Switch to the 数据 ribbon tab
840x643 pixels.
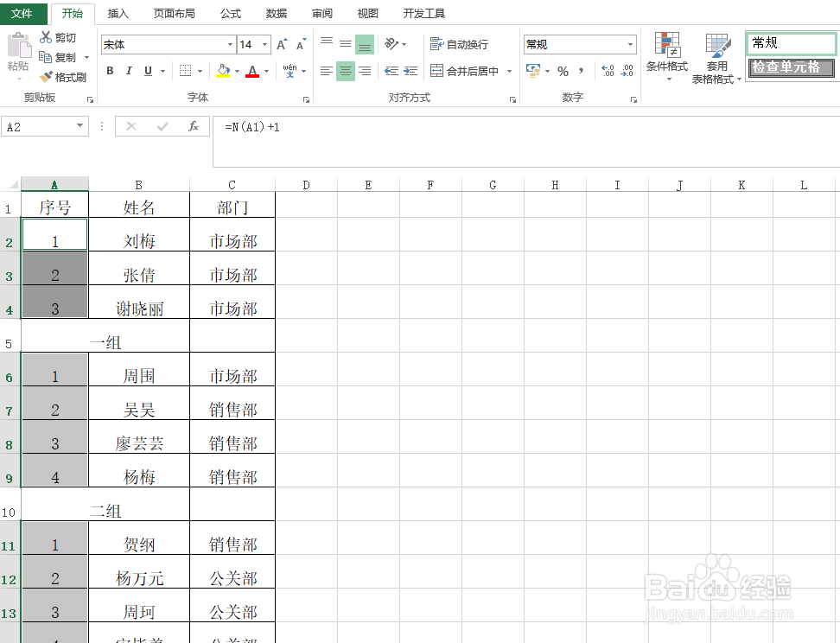point(276,13)
